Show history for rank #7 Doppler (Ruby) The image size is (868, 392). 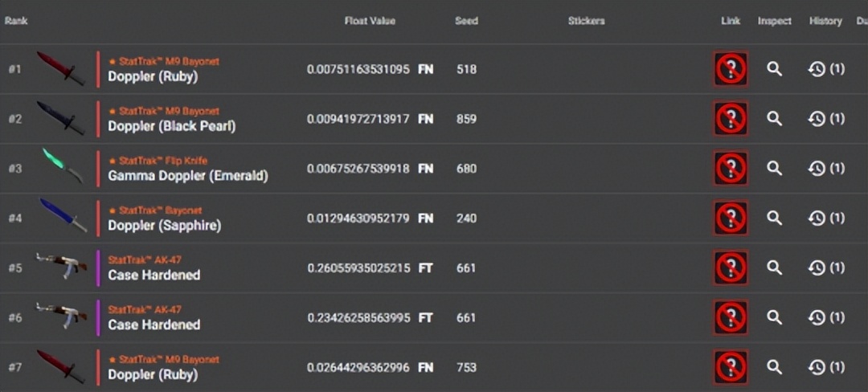825,367
